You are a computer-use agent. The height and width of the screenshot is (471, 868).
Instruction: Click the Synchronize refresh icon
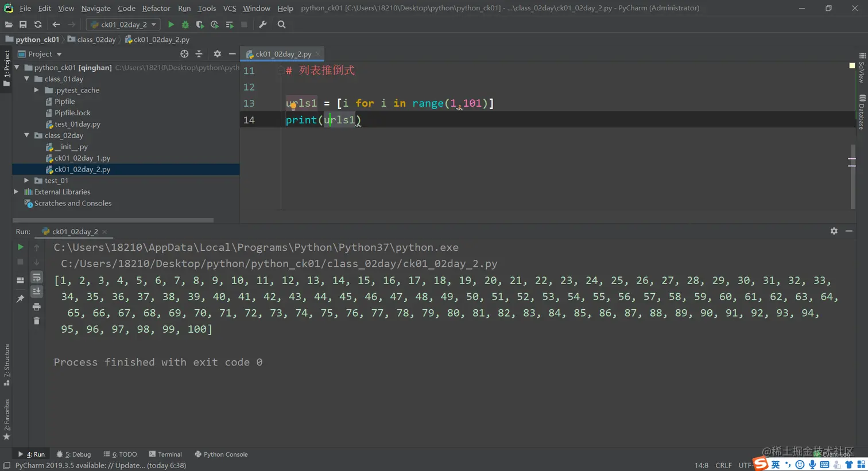pos(38,25)
